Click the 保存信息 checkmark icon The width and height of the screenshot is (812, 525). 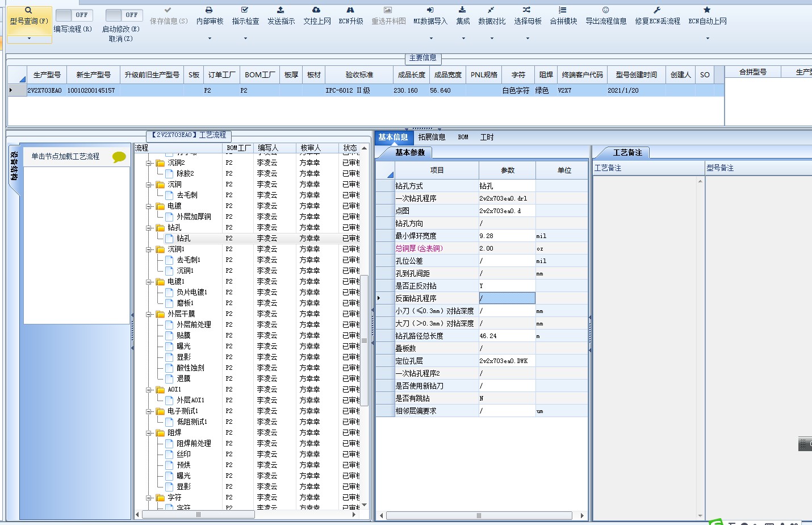click(168, 10)
